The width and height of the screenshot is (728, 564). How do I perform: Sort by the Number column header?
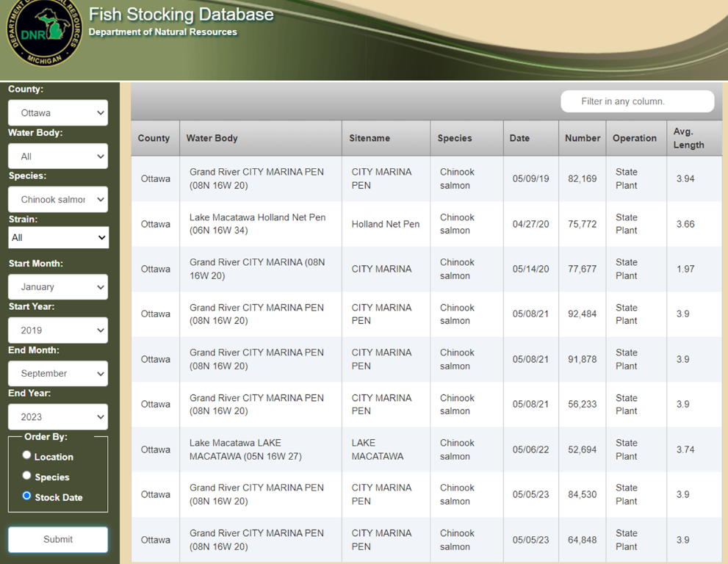tap(583, 138)
